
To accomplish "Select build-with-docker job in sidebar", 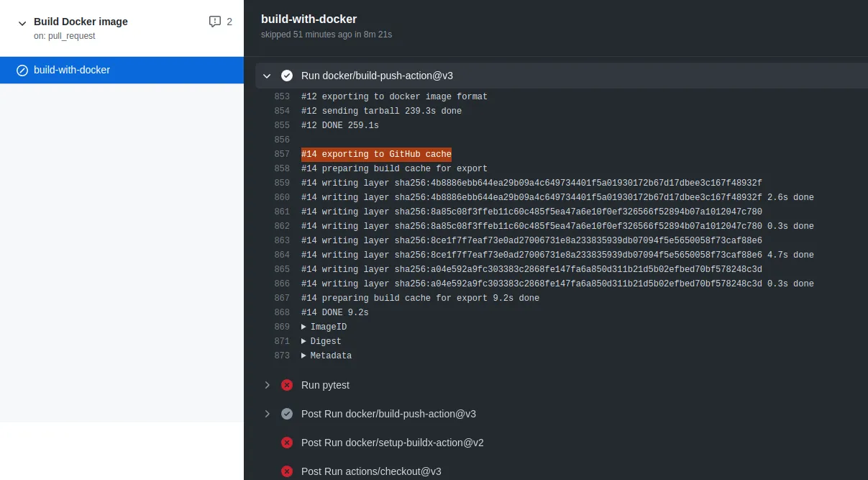I will pyautogui.click(x=72, y=71).
